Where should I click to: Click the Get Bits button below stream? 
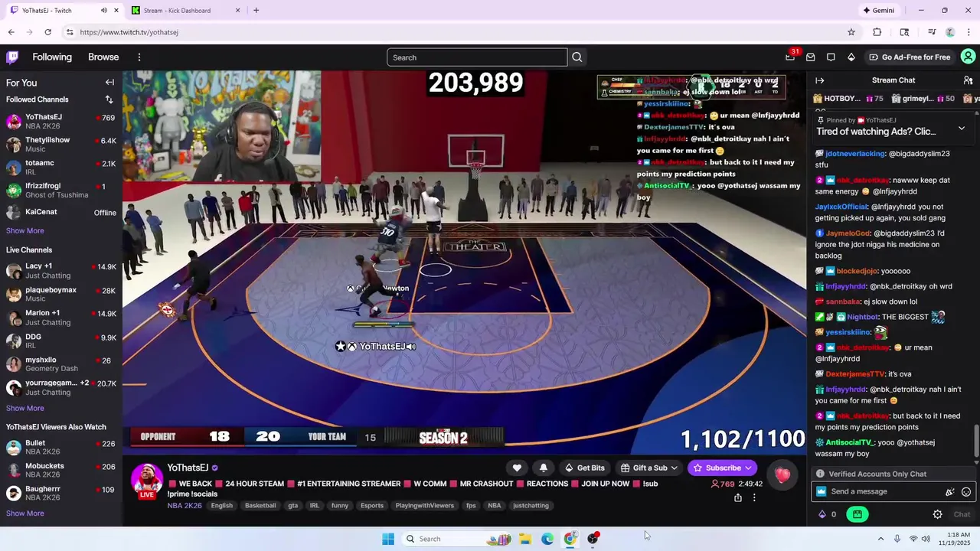pyautogui.click(x=585, y=468)
